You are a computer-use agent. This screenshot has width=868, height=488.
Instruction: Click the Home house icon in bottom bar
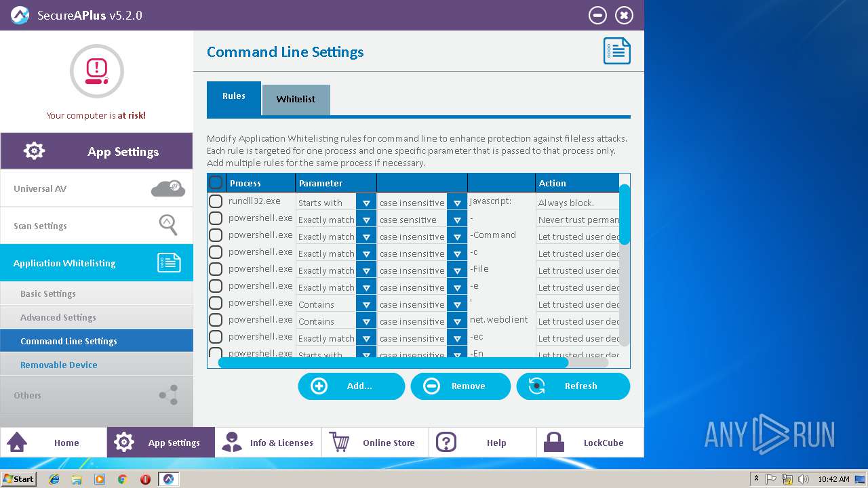[x=17, y=443]
